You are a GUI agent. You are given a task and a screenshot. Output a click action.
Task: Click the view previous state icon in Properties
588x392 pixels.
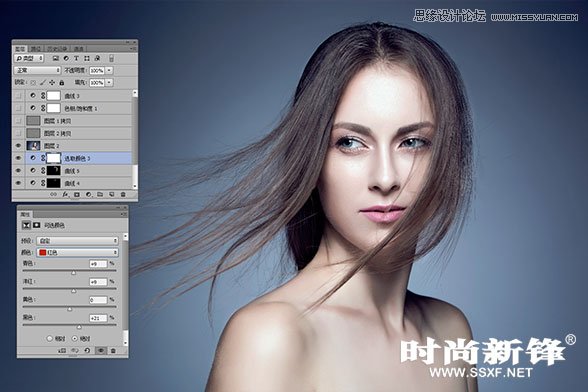(x=75, y=350)
